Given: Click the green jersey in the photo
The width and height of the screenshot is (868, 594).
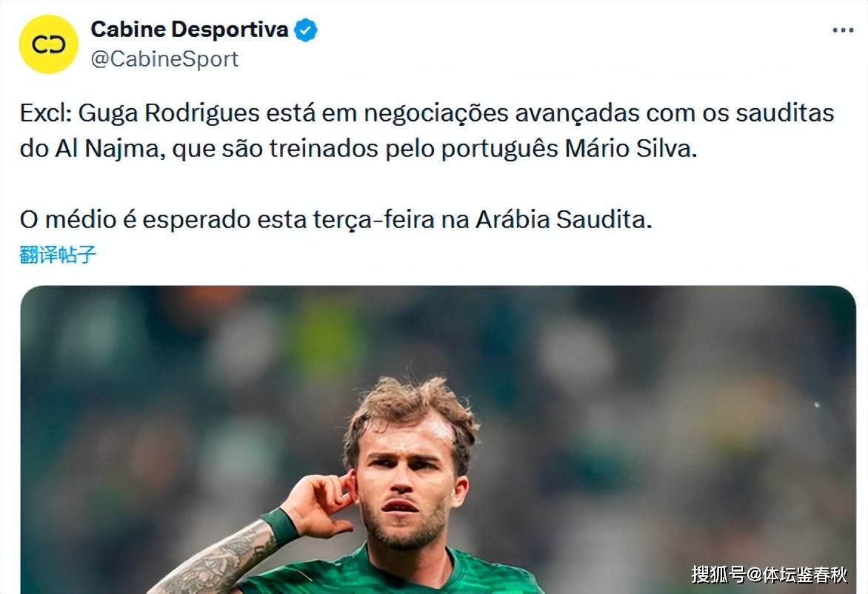Looking at the screenshot, I should click(387, 575).
